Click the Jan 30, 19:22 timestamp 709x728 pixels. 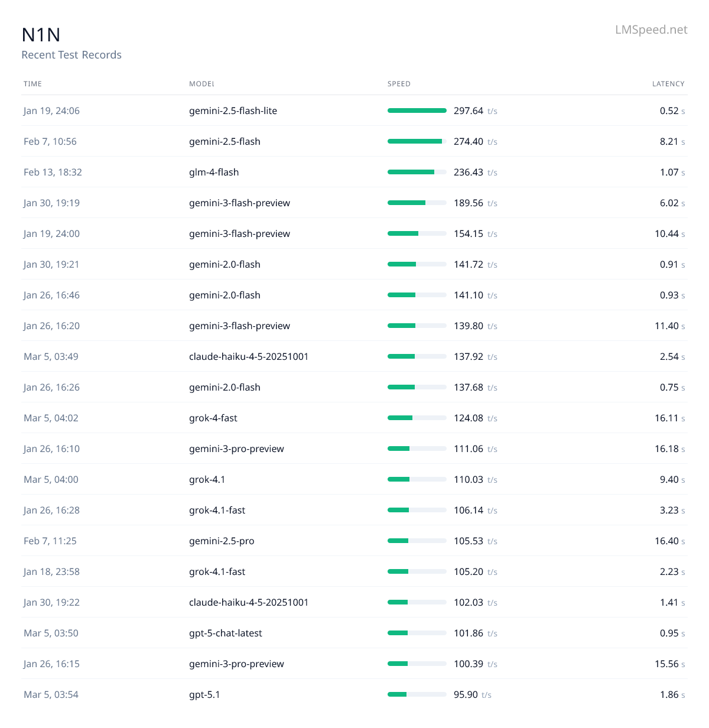pos(51,602)
